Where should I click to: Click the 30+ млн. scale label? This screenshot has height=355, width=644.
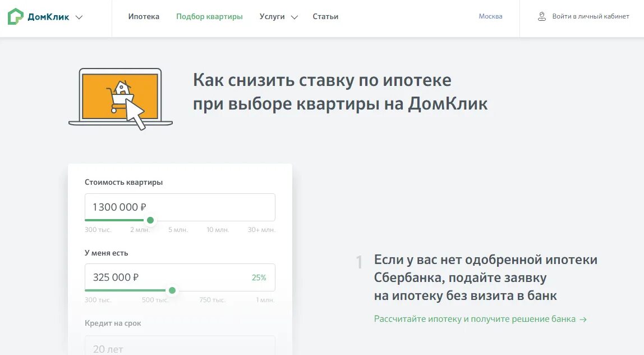pos(261,230)
